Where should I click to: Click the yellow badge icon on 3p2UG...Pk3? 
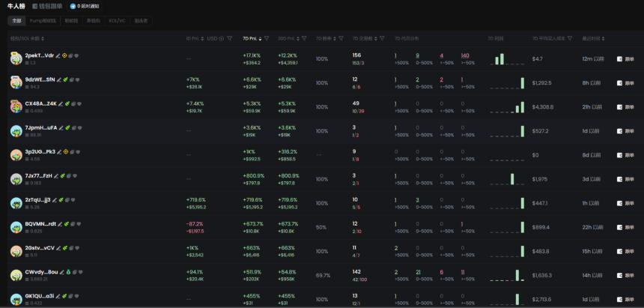(x=66, y=151)
